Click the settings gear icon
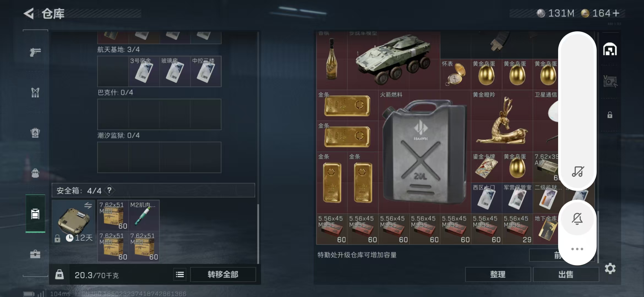The width and height of the screenshot is (644, 297). point(610,268)
